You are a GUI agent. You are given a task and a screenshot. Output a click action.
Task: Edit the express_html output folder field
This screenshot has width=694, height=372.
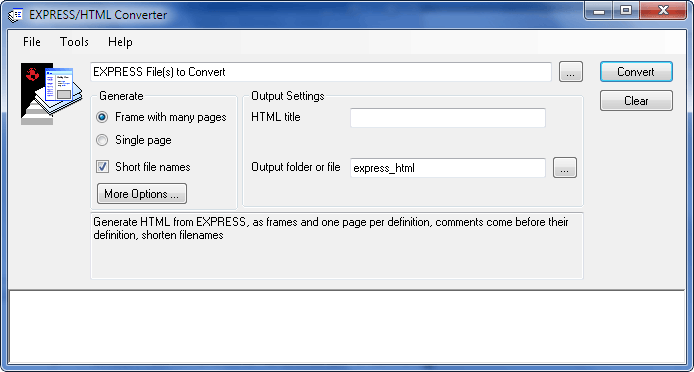pos(448,168)
